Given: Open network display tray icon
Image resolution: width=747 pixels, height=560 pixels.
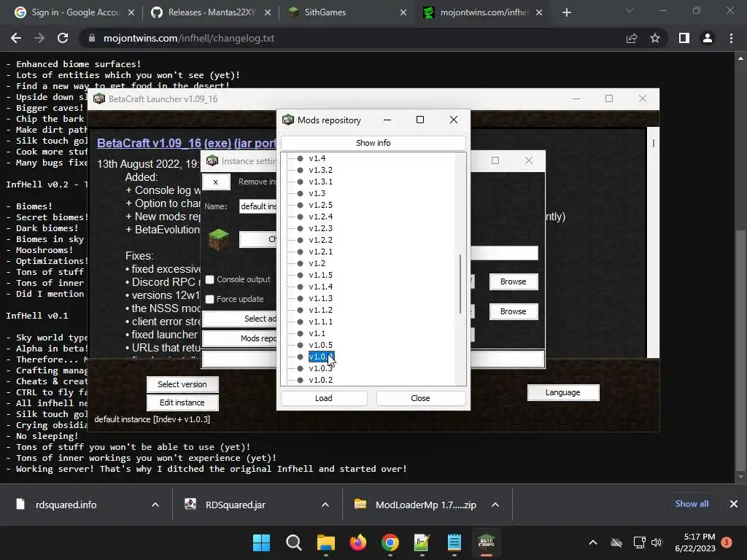Looking at the screenshot, I should tap(639, 542).
